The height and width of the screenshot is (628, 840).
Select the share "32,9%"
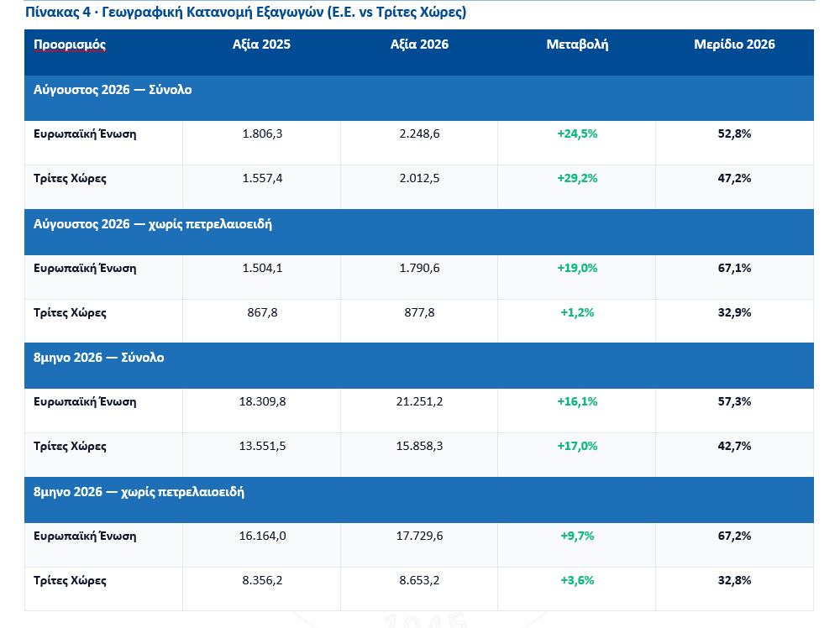734,312
